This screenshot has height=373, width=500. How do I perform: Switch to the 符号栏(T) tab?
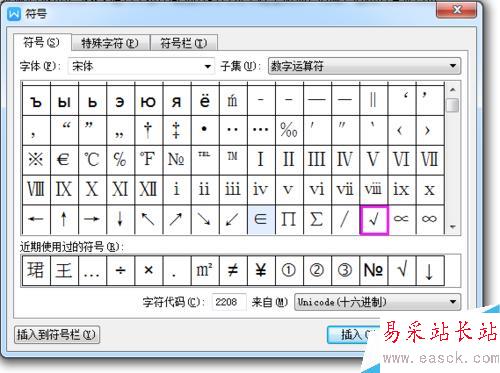tap(184, 43)
